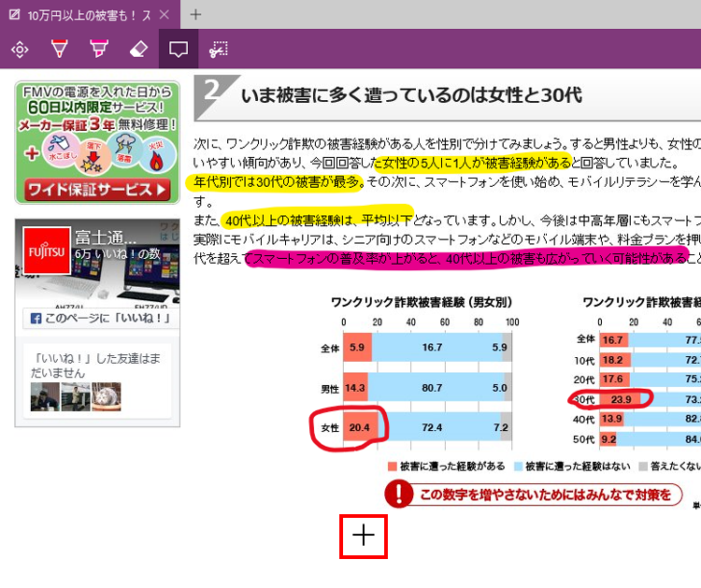
Task: Click the plus marker in red box
Action: tap(364, 535)
